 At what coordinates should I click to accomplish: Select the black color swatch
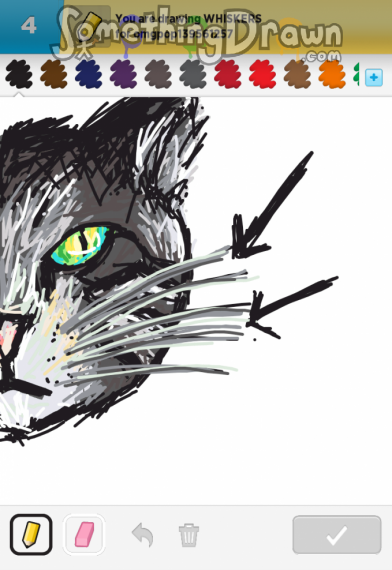[19, 74]
